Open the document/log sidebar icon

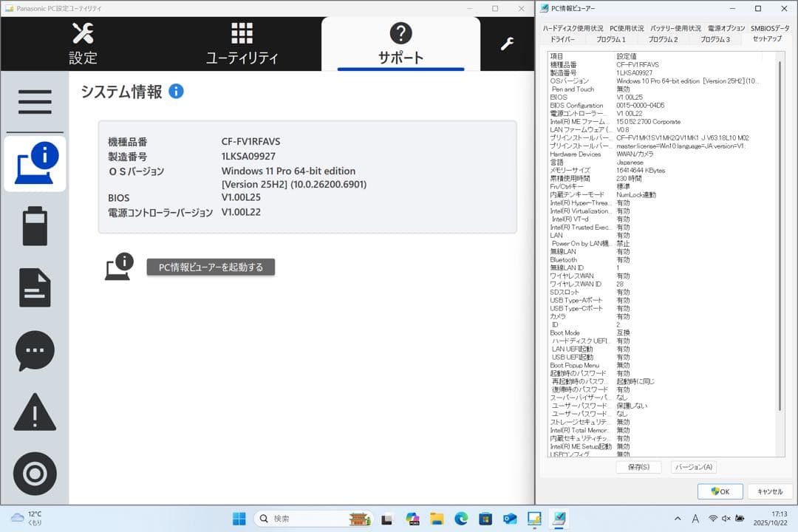pyautogui.click(x=34, y=287)
